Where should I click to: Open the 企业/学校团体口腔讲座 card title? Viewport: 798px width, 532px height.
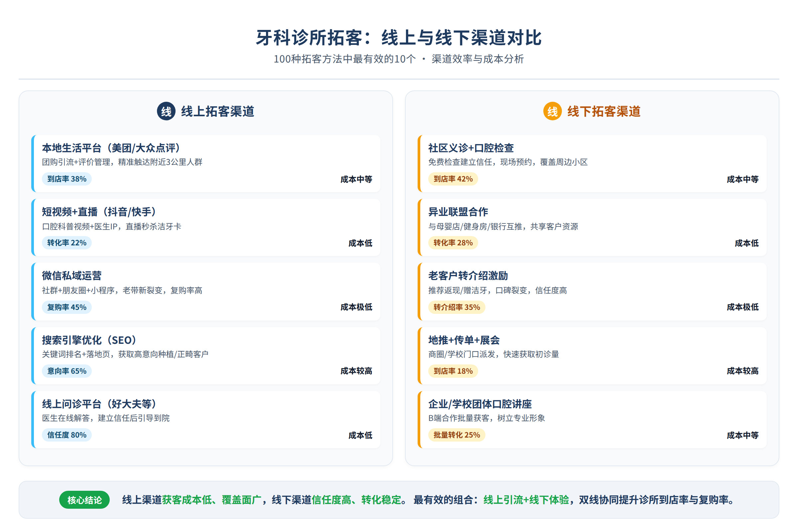(480, 404)
